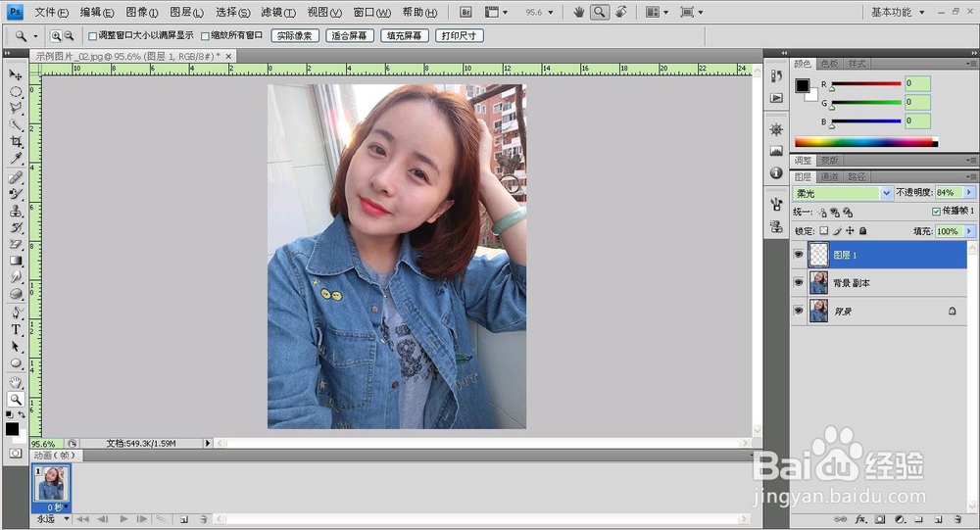The height and width of the screenshot is (530, 980).
Task: Add layer mask from Layers panel bottom
Action: point(880,519)
